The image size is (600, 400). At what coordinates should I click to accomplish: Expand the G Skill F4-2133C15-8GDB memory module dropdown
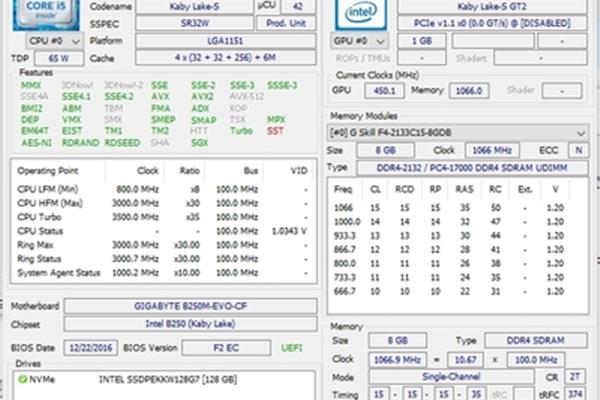click(458, 133)
